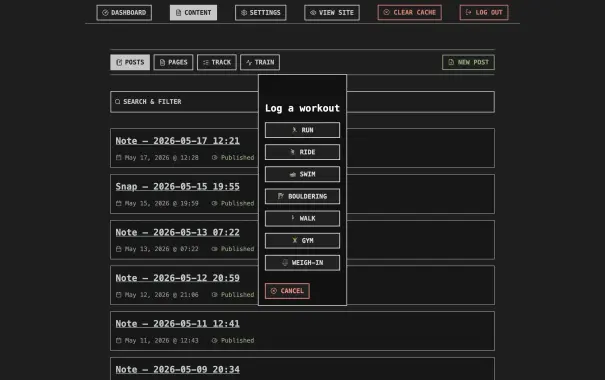
Task: Click the document icon on Content
Action: (x=178, y=13)
